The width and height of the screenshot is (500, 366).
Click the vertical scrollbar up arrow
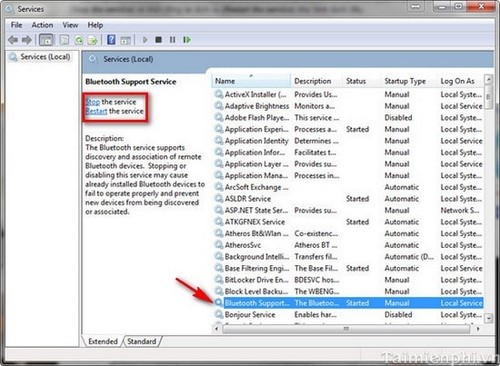pyautogui.click(x=489, y=79)
